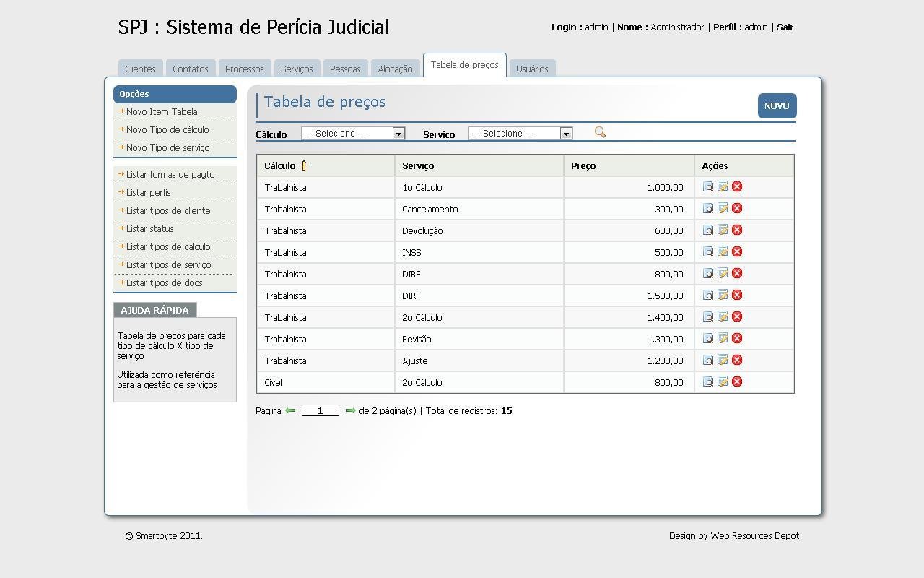Open the search magnifier icon to filter results
The image size is (924, 578).
click(x=599, y=132)
